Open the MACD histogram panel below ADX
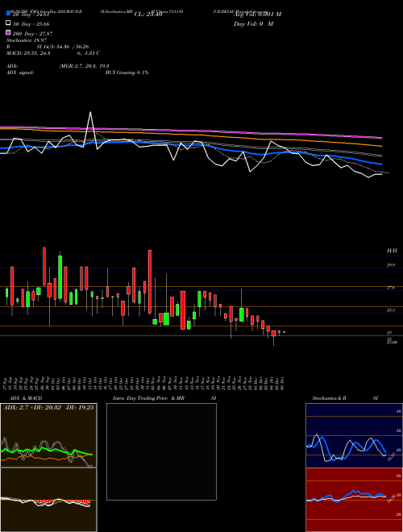This screenshot has height=532, width=403. coord(48,500)
